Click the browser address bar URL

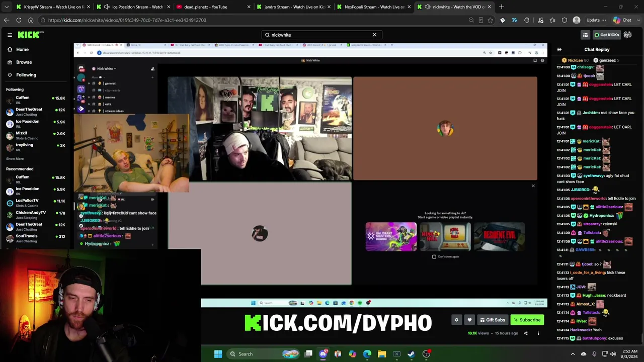(127, 20)
